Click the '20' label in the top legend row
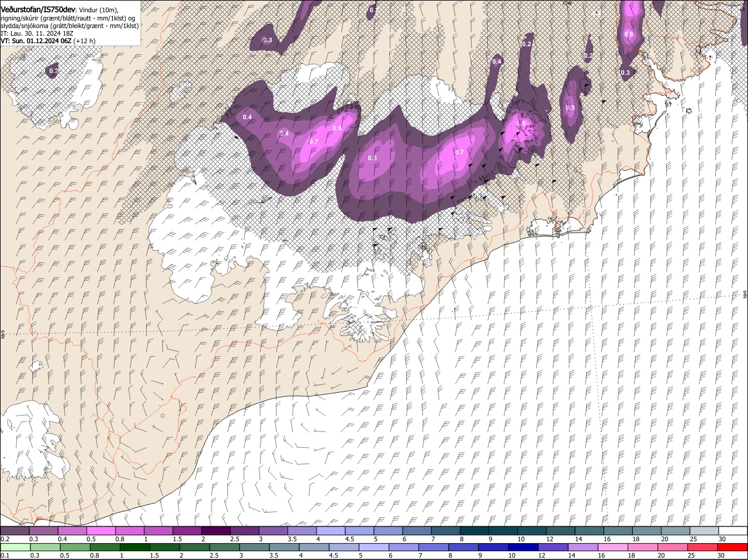748x560 pixels. pos(665,539)
